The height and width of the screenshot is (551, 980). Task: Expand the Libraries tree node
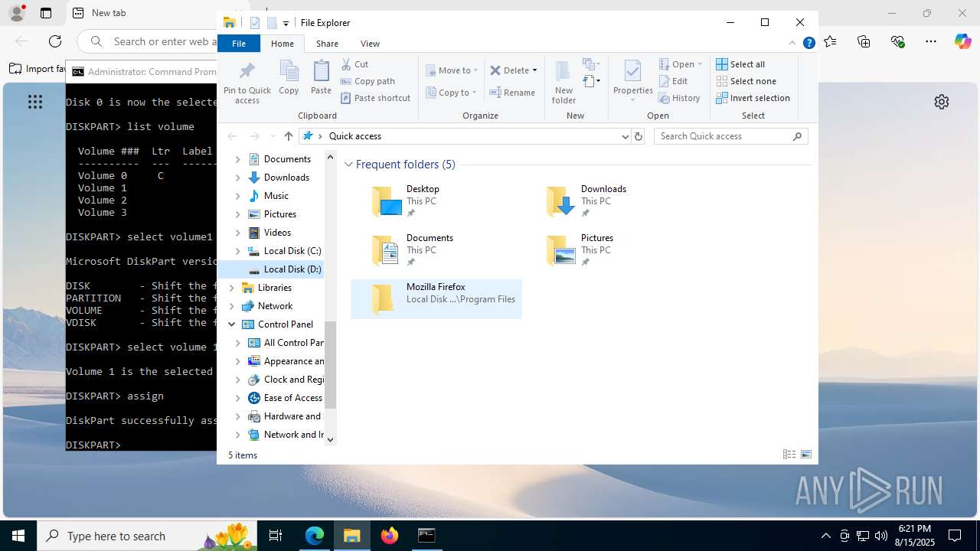click(231, 288)
